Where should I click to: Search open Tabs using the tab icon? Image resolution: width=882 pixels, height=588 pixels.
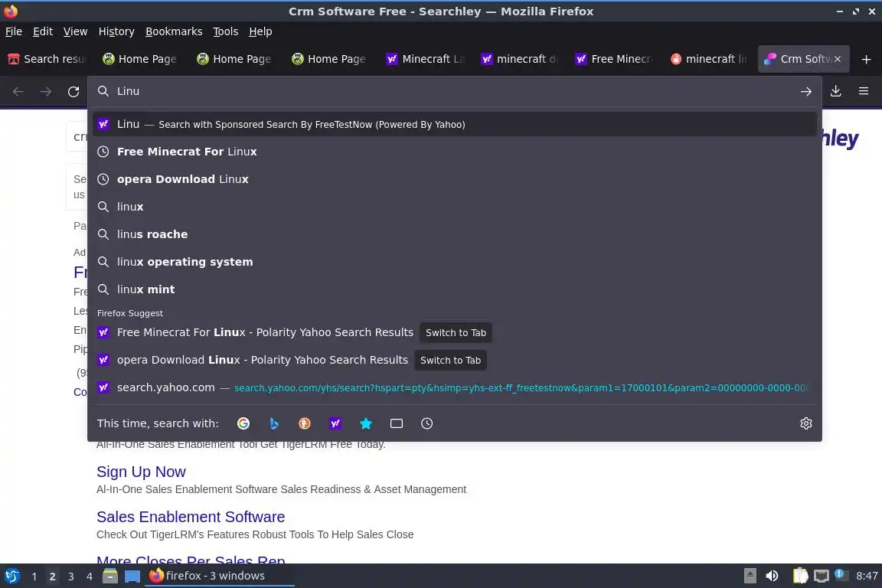pyautogui.click(x=397, y=423)
